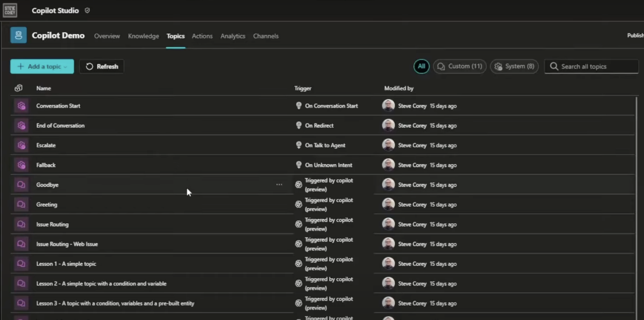The image size is (644, 320).
Task: Click the magnifier icon in the search box
Action: 554,67
